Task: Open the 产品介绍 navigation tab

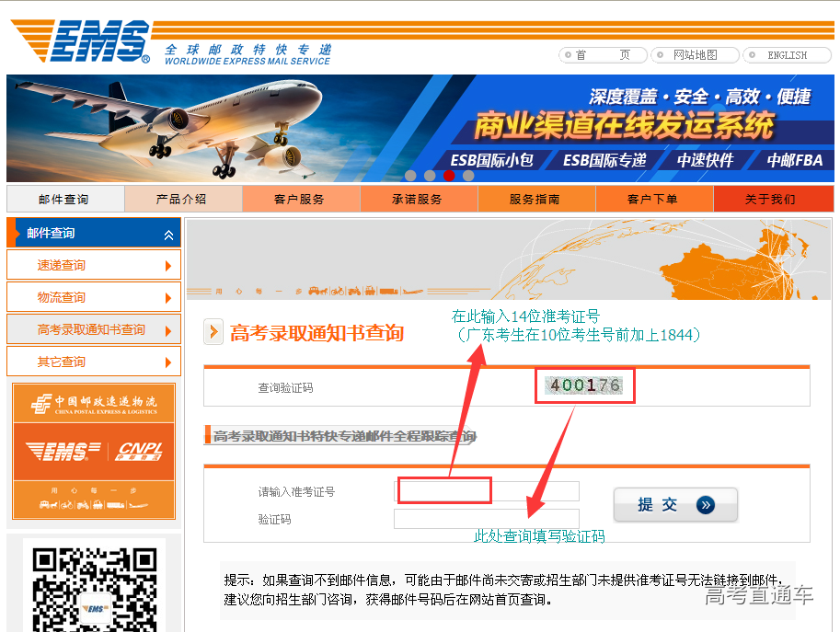Action: pyautogui.click(x=182, y=199)
